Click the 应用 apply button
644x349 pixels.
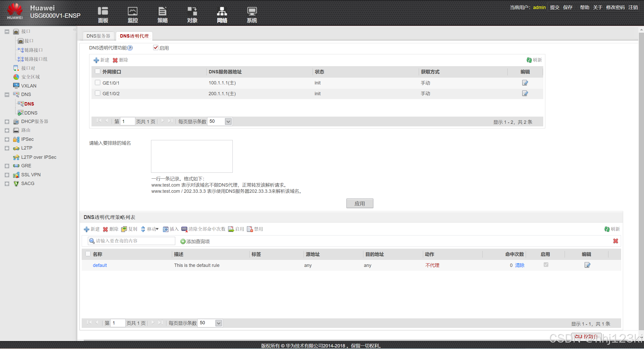(359, 204)
